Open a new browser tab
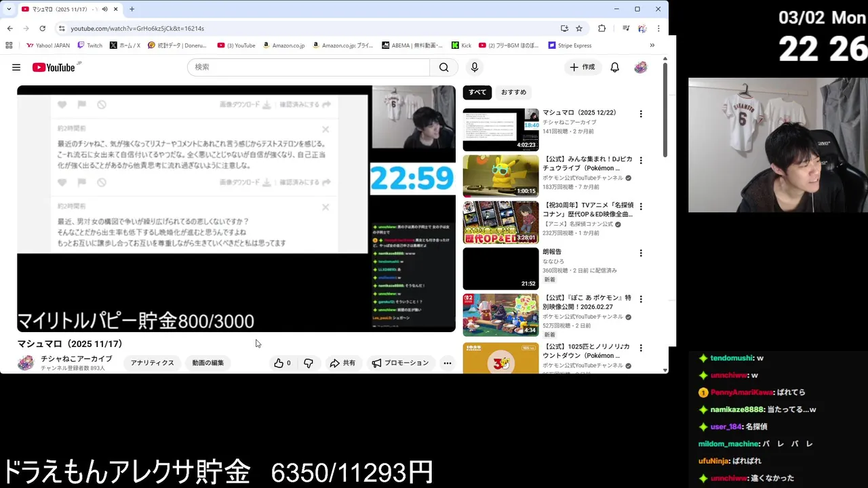Screen dimensions: 868x488 click(132, 9)
